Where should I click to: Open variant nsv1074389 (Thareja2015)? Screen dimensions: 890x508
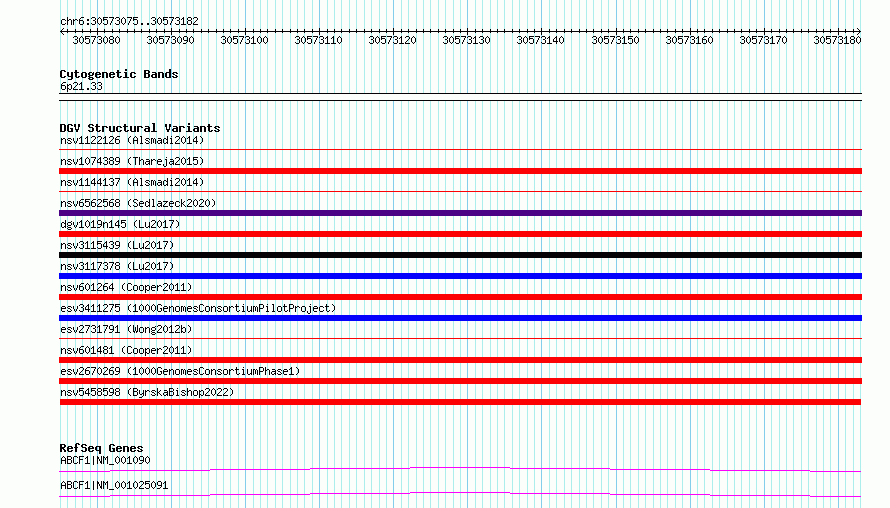[132, 161]
